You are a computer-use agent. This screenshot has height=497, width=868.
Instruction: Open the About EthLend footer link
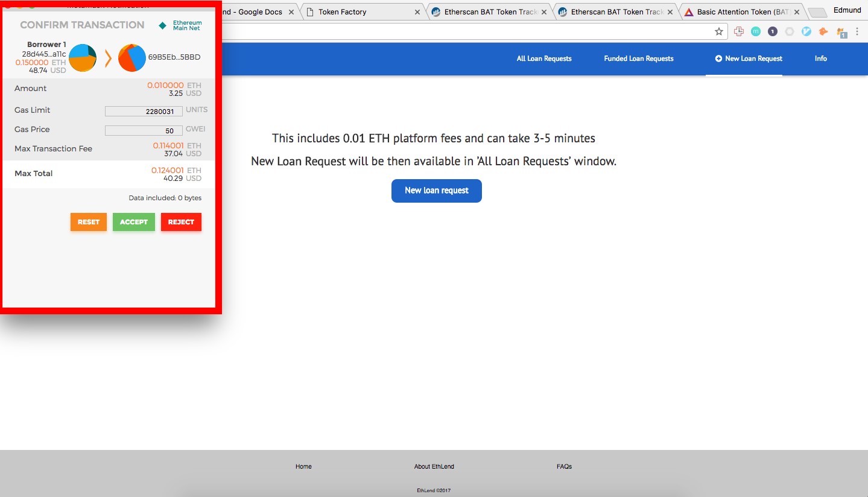[x=434, y=466]
